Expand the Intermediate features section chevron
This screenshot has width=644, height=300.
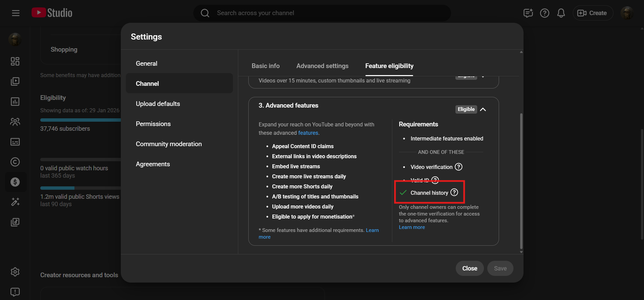[483, 77]
